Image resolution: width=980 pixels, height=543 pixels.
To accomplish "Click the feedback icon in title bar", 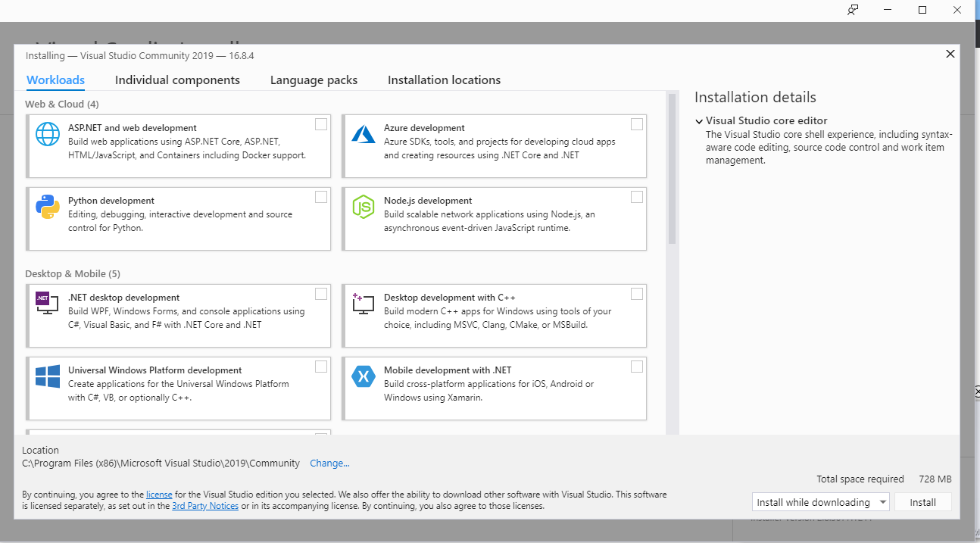I will (x=853, y=10).
